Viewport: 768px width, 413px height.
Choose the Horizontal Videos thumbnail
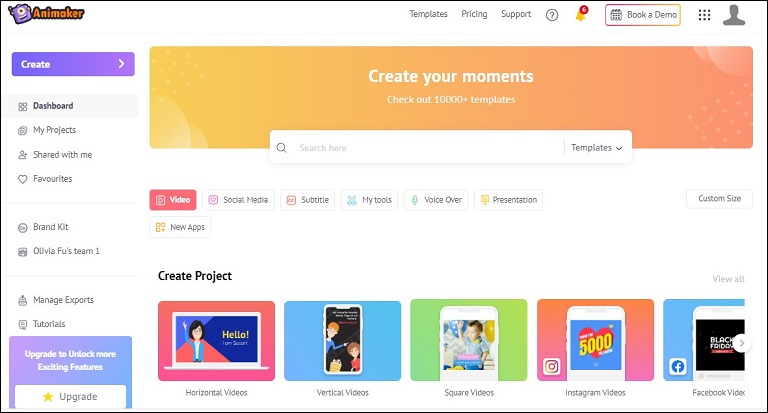point(216,341)
